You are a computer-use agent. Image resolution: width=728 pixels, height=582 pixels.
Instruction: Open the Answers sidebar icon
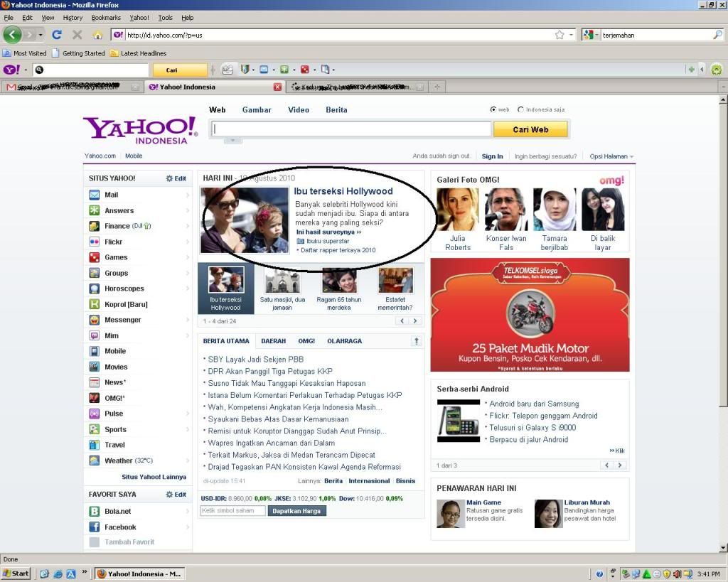click(95, 210)
